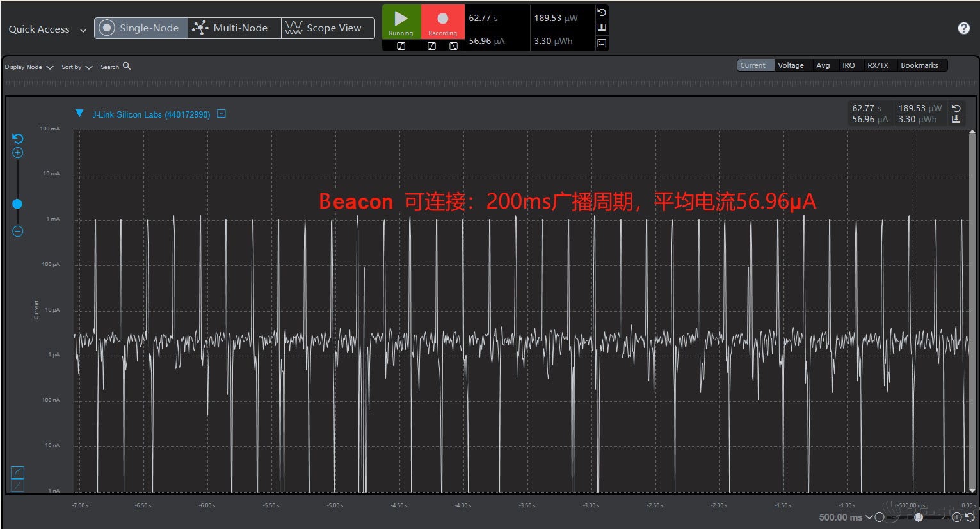
Task: Switch to Multi-Node view
Action: click(234, 28)
